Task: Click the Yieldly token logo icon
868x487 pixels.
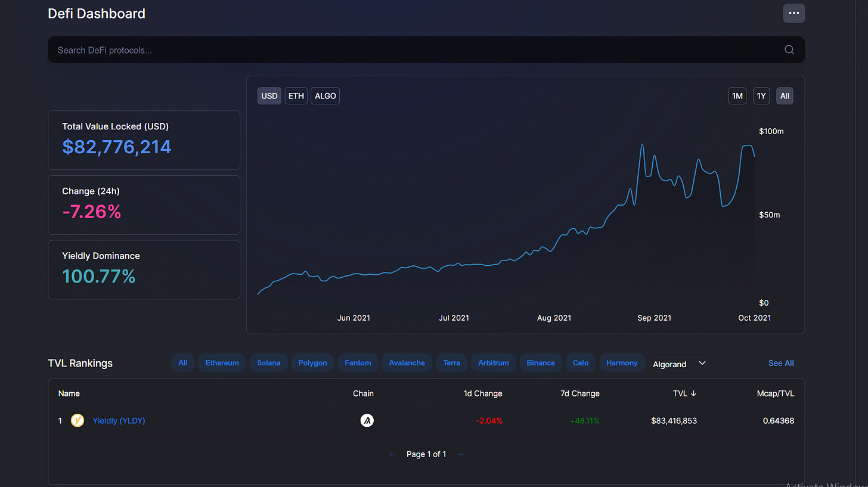Action: [77, 421]
